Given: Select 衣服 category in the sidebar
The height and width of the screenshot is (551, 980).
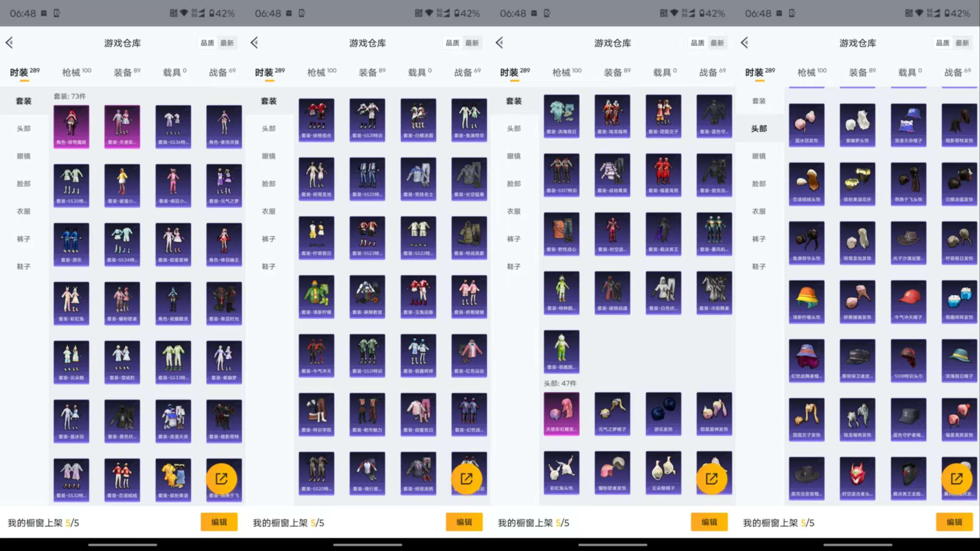Looking at the screenshot, I should point(23,211).
